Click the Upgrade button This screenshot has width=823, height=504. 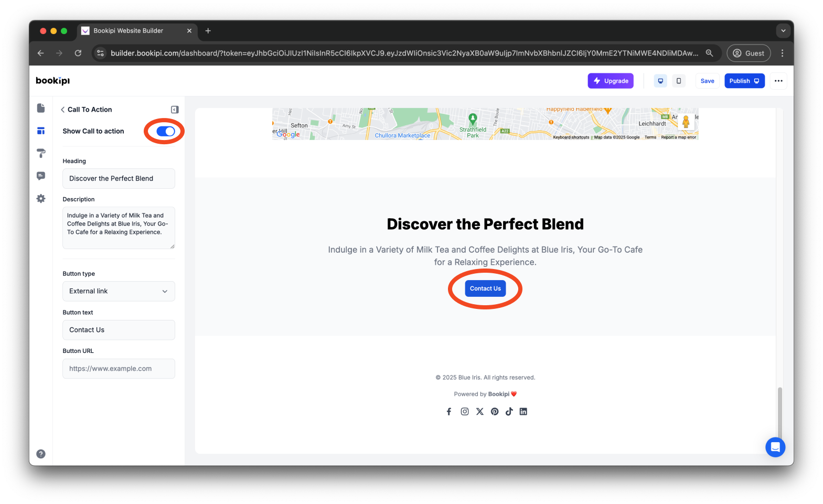(x=611, y=81)
